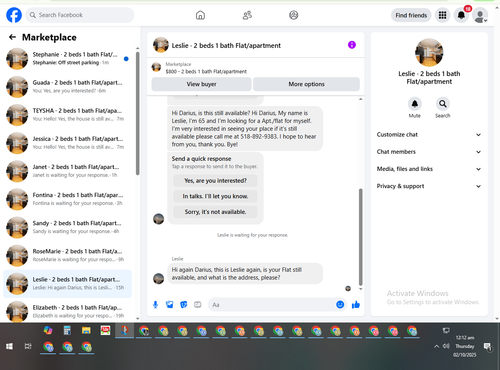Send a thumbs-up like
Viewport: 500px width, 370px height.
point(356,305)
